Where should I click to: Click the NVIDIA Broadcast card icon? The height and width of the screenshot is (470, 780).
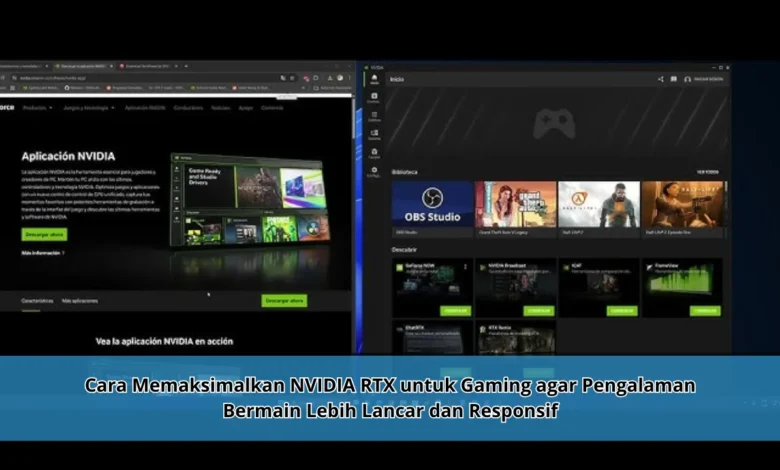pyautogui.click(x=483, y=267)
